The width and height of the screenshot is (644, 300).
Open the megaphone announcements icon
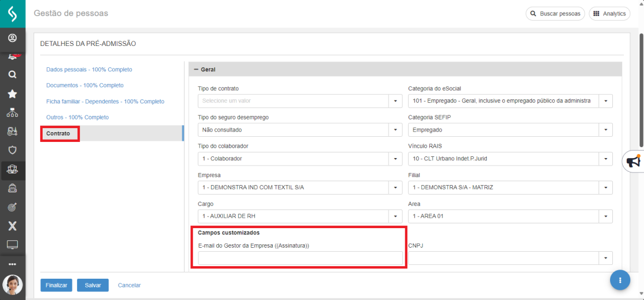click(634, 161)
